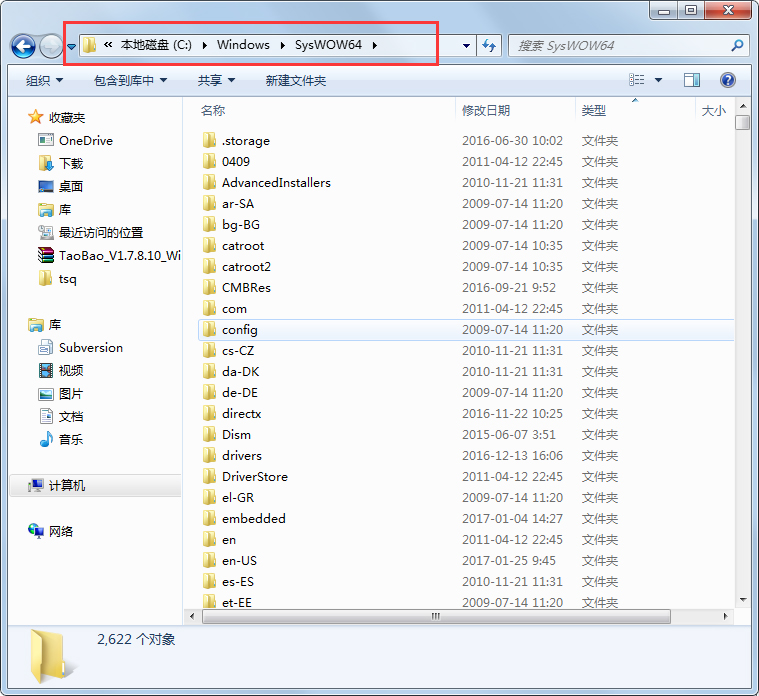The image size is (759, 696).
Task: Toggle the preview pane icon
Action: (691, 80)
